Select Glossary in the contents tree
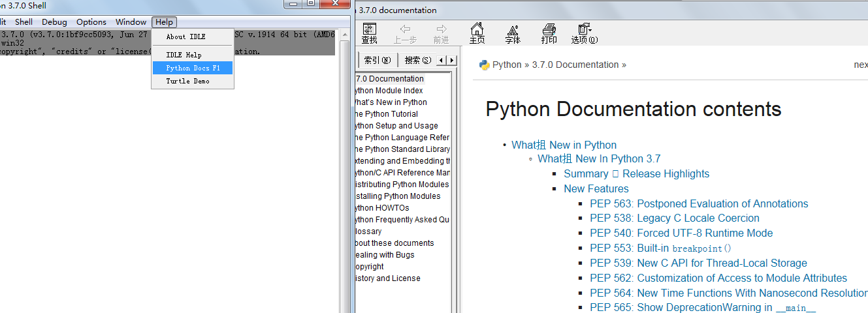868x313 pixels. [x=369, y=231]
